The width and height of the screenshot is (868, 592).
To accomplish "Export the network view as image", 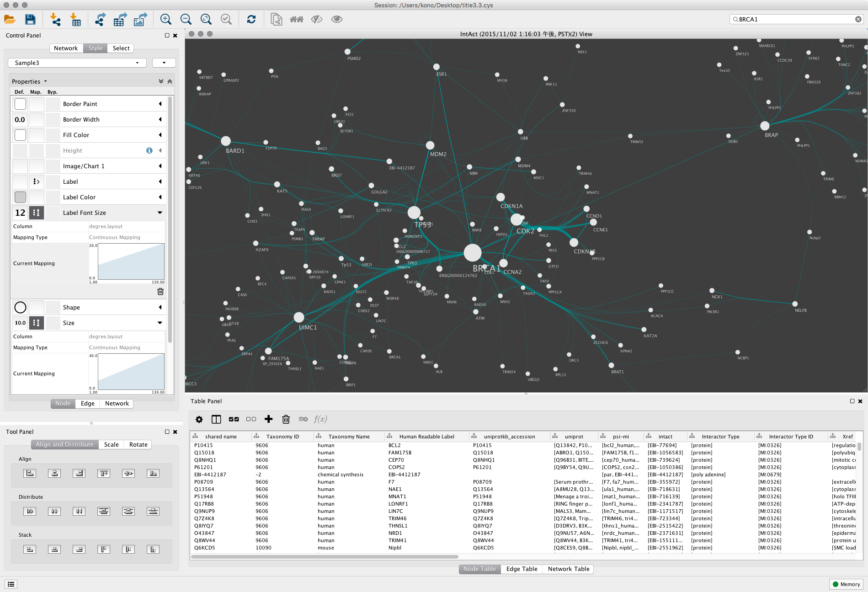I will (139, 19).
